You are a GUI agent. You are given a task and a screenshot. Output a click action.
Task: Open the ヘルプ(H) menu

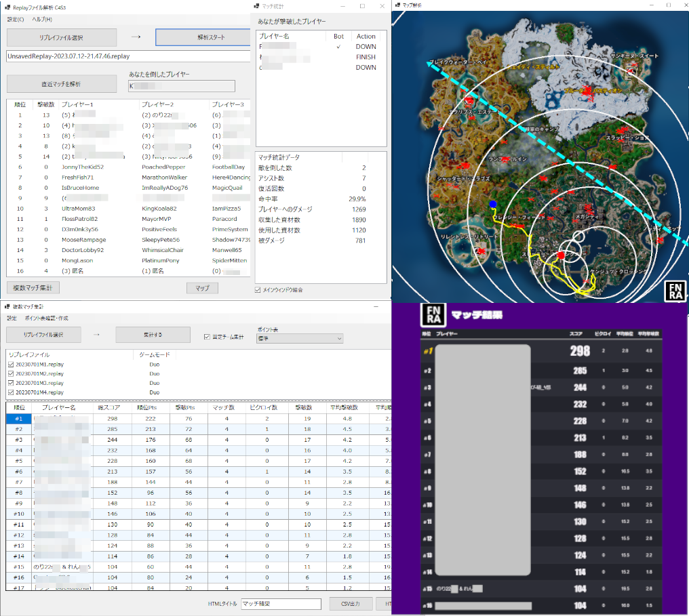42,20
